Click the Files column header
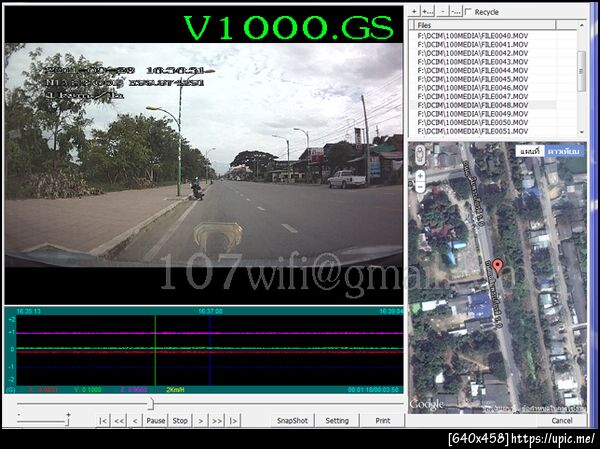The width and height of the screenshot is (600, 449). tap(485, 25)
